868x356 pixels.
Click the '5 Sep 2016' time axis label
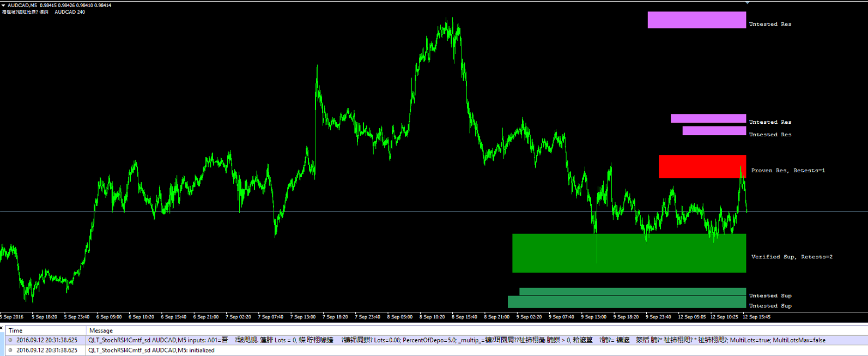pos(12,317)
